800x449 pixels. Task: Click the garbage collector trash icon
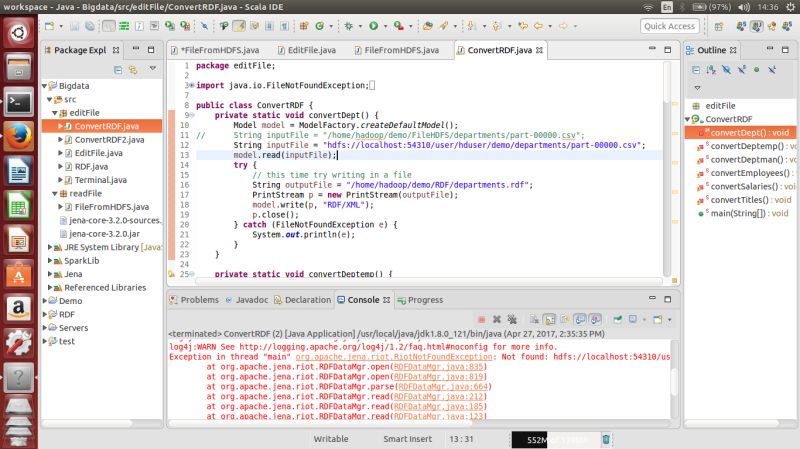click(606, 439)
